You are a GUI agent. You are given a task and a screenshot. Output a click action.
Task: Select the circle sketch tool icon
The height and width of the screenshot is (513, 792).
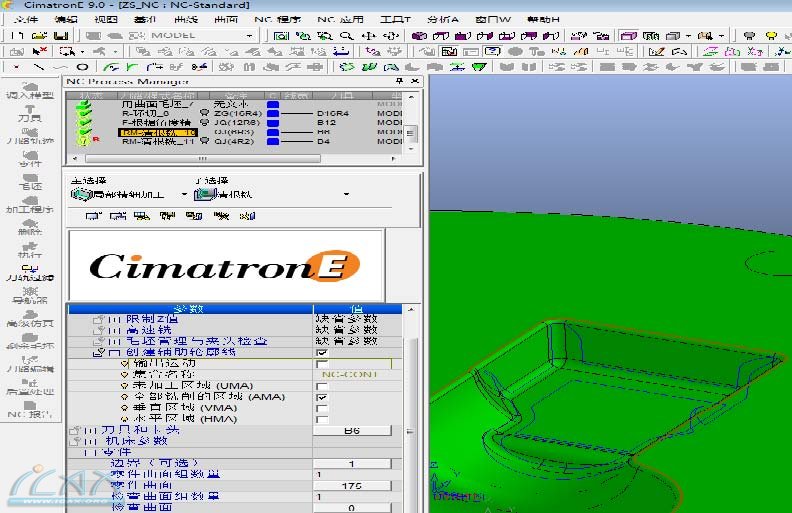82,67
